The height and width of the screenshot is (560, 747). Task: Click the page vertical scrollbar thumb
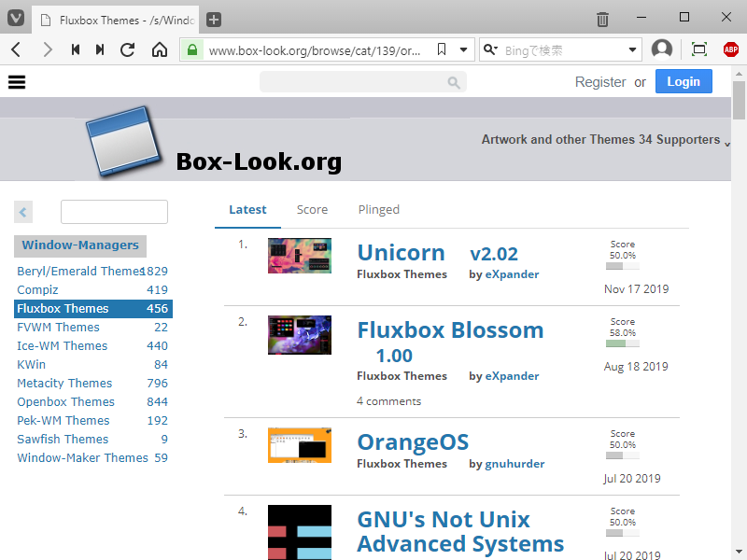[x=739, y=100]
